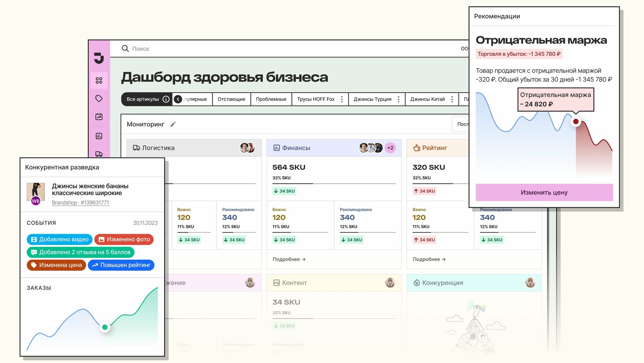Open Джинсы Турция tab options menu

coord(399,99)
